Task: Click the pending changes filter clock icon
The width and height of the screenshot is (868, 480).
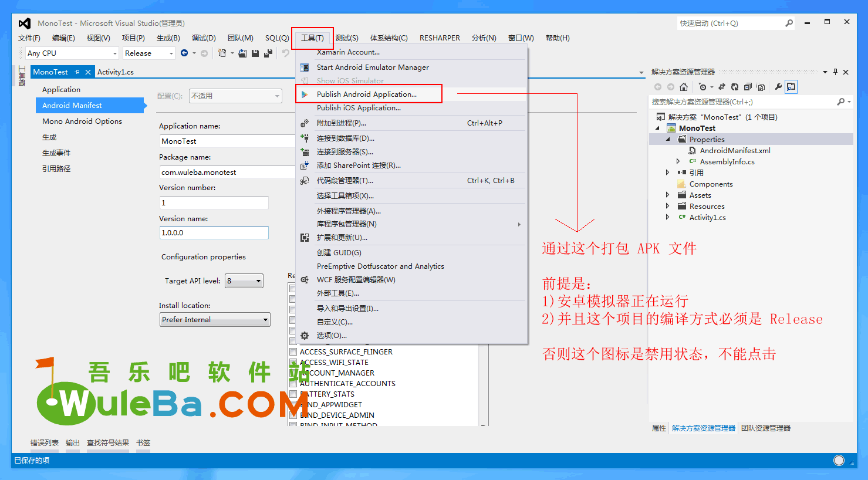Action: tap(702, 87)
